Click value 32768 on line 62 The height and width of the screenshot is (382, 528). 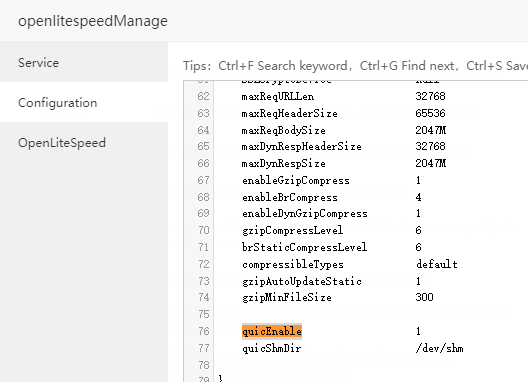(430, 96)
